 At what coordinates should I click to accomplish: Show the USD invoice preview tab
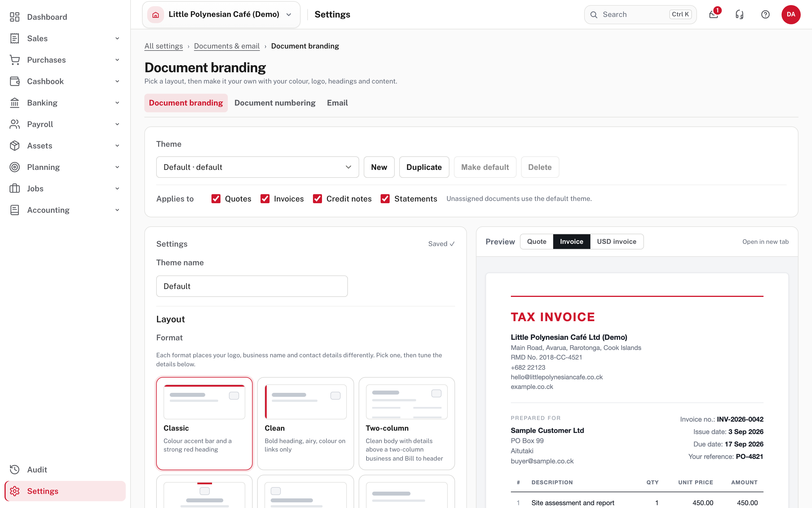tap(616, 242)
